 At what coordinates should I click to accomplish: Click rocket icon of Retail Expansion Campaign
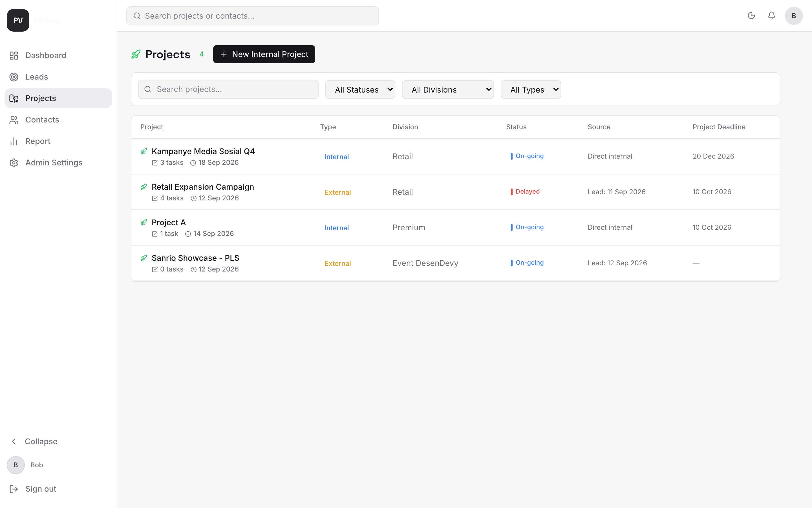pos(144,187)
